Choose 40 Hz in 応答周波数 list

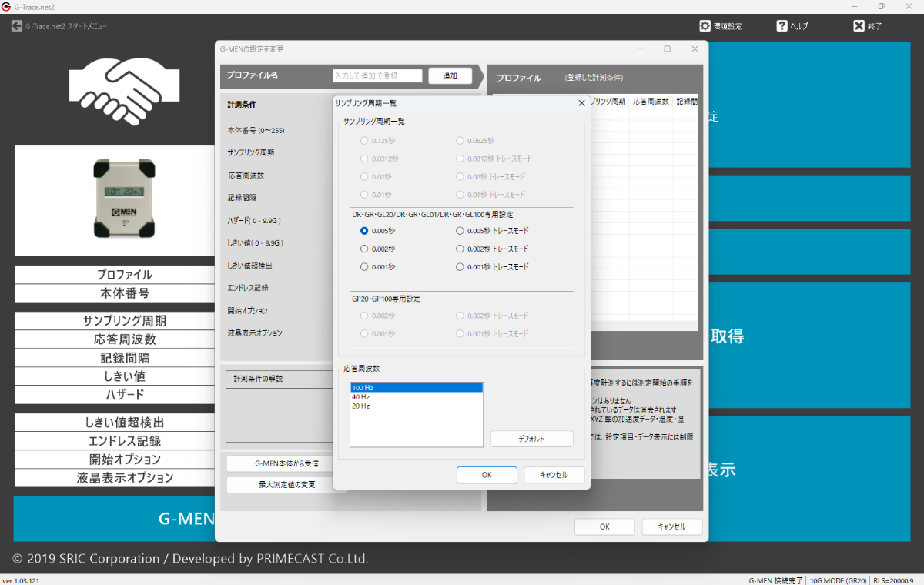417,397
